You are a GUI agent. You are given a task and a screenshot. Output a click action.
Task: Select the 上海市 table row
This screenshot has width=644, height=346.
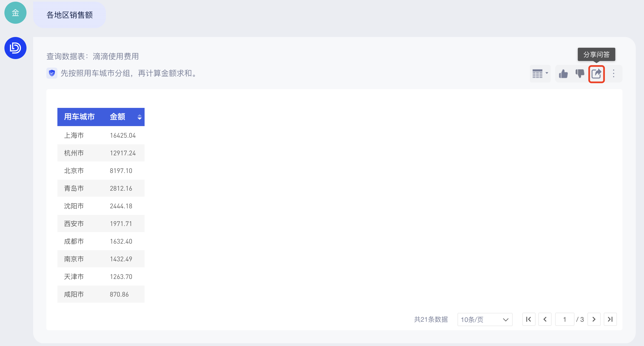[x=101, y=135]
